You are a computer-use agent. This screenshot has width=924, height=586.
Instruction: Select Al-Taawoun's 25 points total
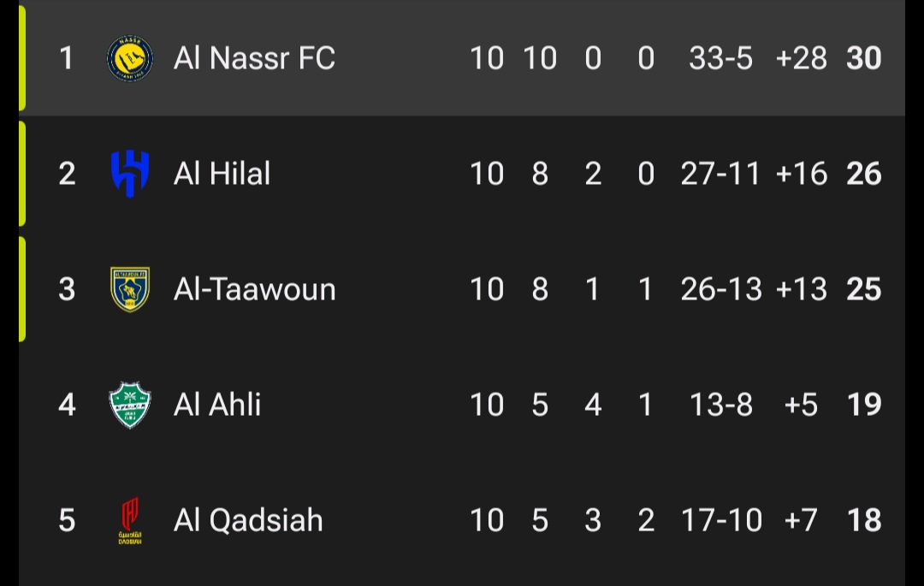[x=863, y=289]
